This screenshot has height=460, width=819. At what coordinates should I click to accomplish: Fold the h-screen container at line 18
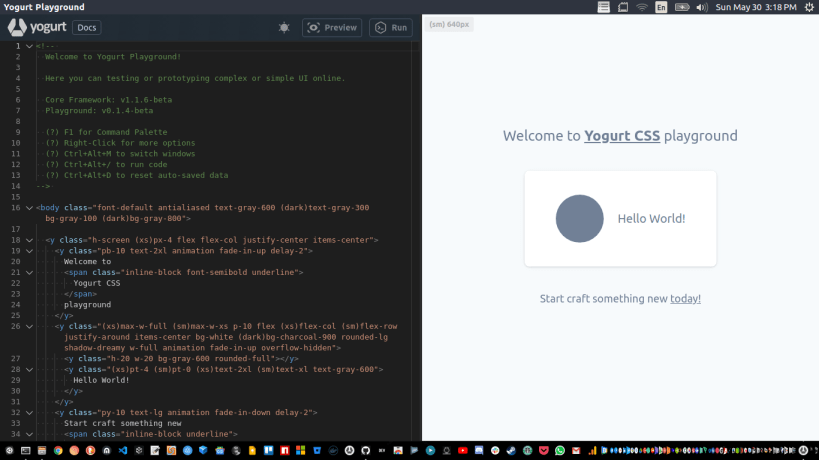click(x=29, y=240)
